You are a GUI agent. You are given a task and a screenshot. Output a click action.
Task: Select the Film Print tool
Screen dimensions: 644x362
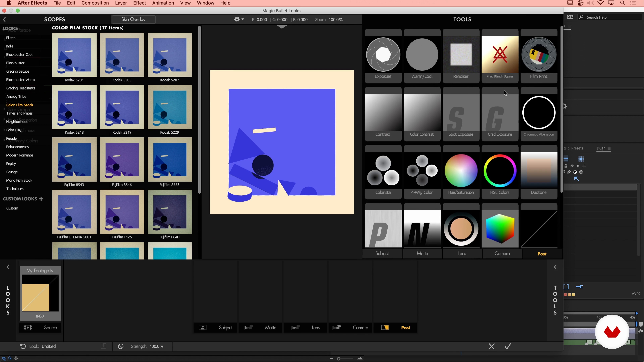539,56
